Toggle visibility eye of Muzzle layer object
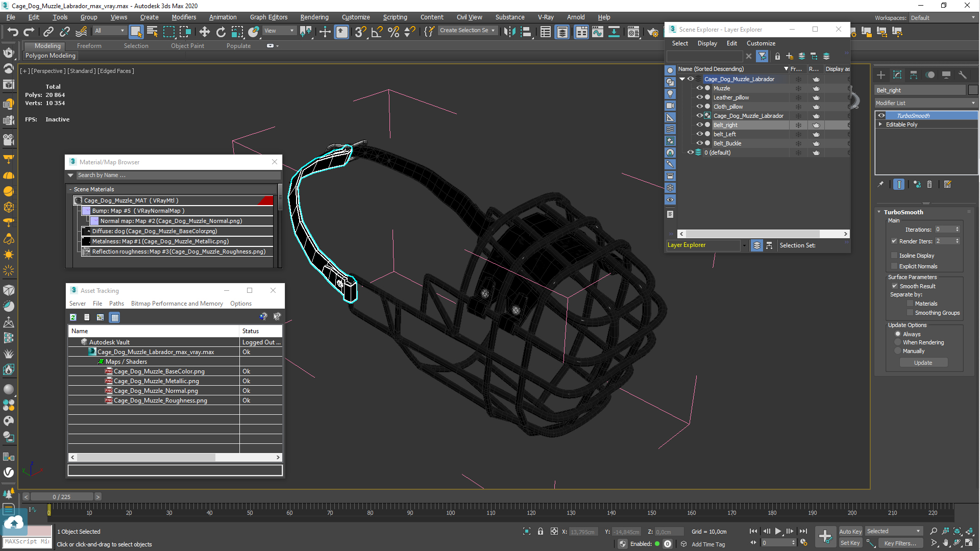980x551 pixels. click(x=700, y=88)
